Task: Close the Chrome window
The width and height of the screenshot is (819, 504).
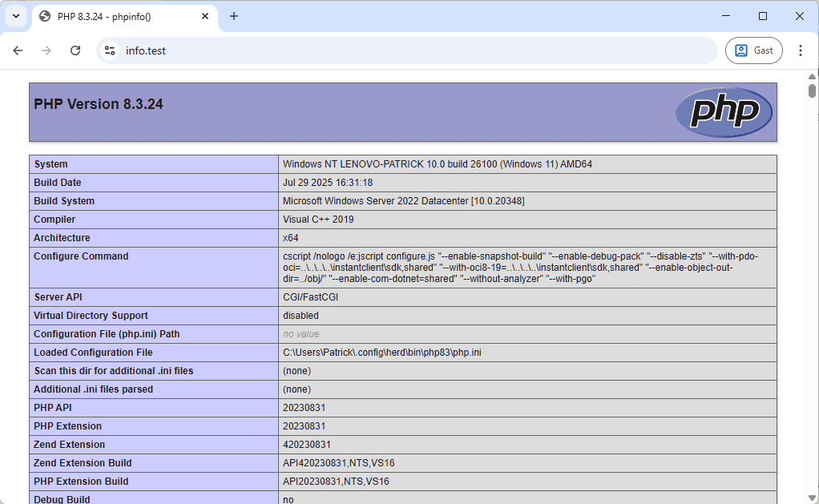Action: 799,16
